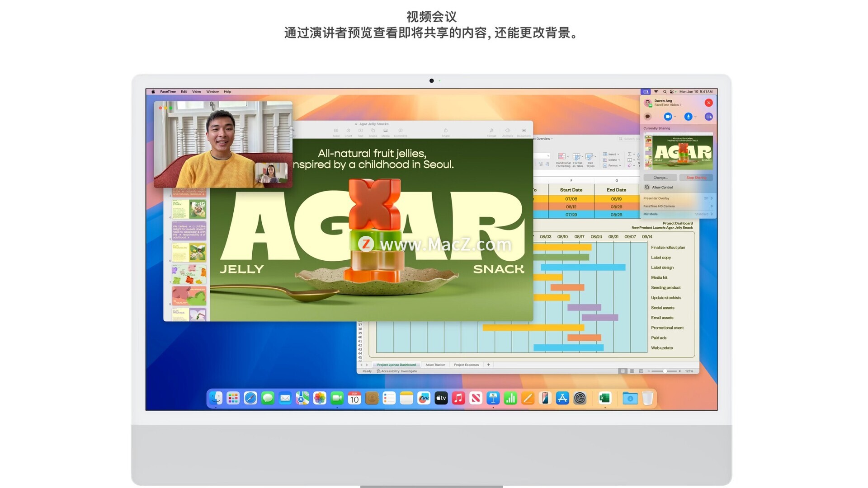Mute the microphone in FaceTime panel
The width and height of the screenshot is (868, 488).
[688, 117]
